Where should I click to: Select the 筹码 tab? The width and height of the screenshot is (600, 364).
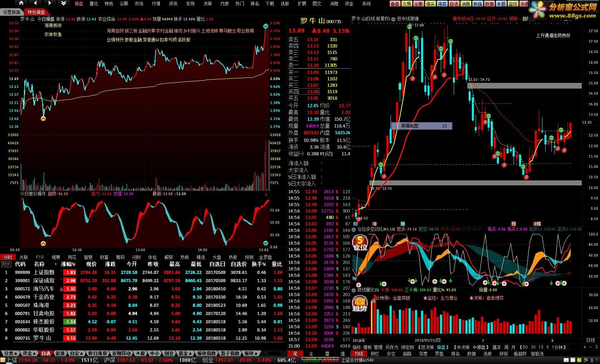[x=120, y=257]
